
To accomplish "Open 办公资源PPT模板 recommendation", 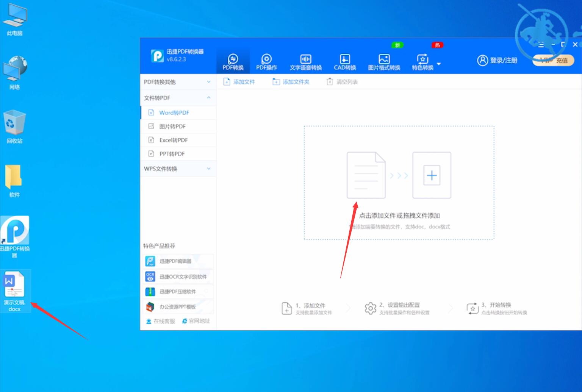I will pos(178,307).
